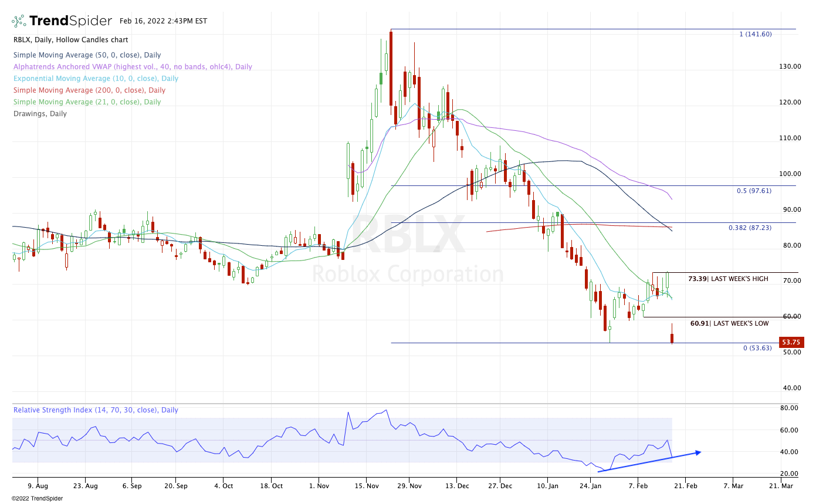Select the "20.00" label on the RSI scale

point(790,473)
